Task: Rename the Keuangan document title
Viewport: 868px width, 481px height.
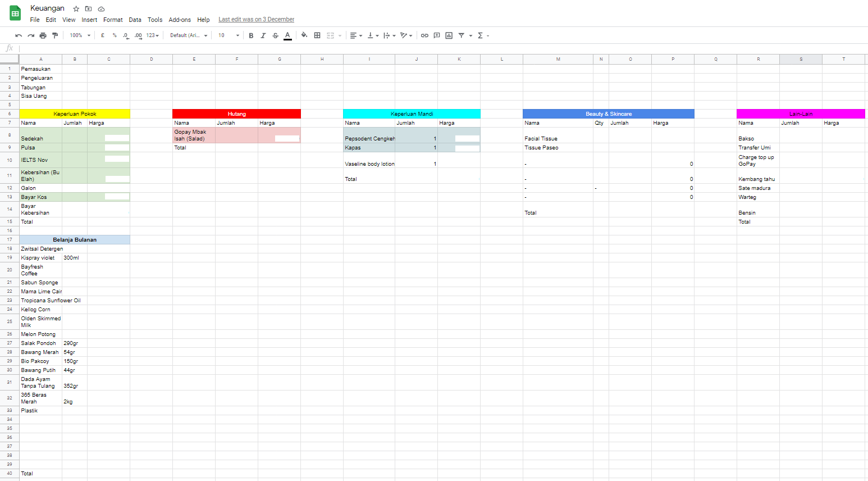Action: [x=47, y=8]
